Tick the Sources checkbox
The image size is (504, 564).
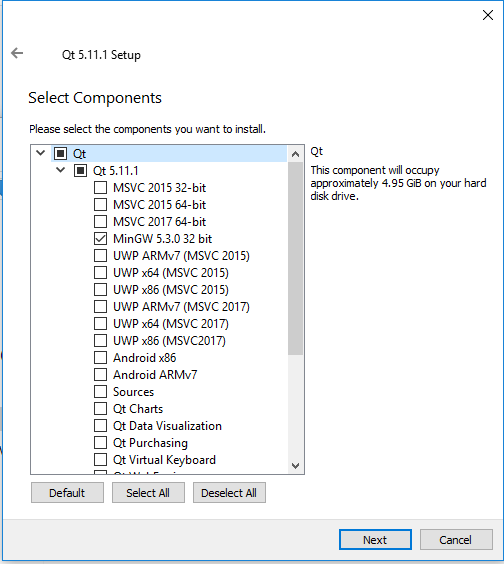coord(100,391)
